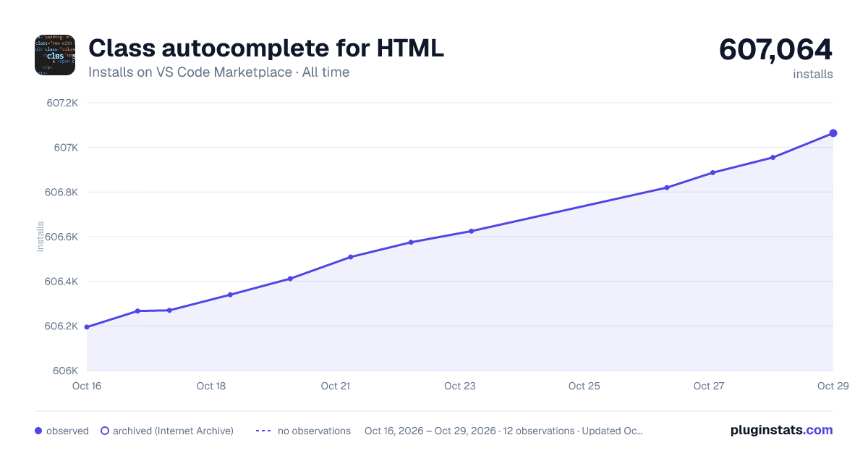Click the 'archived (Internet Archive)' legend circle
Image resolution: width=868 pixels, height=456 pixels.
(x=105, y=431)
